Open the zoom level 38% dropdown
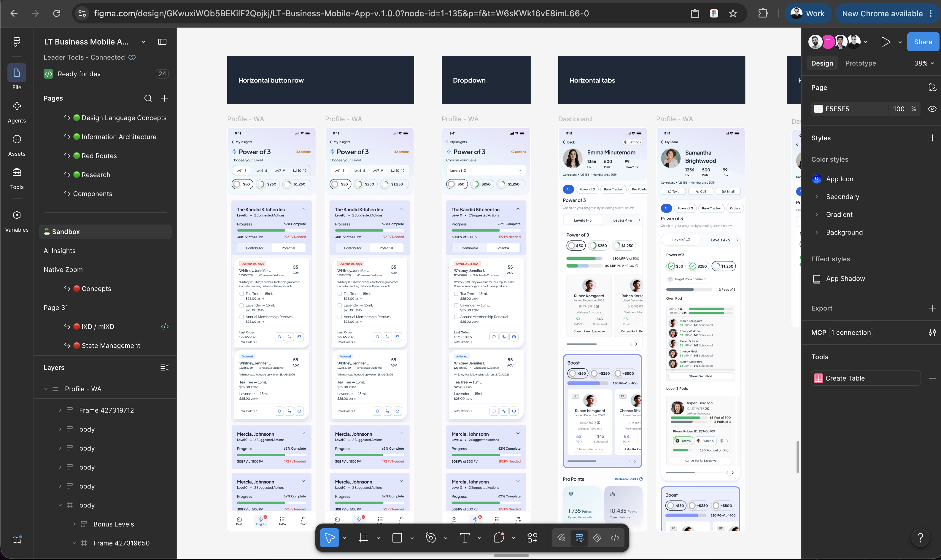 point(923,63)
